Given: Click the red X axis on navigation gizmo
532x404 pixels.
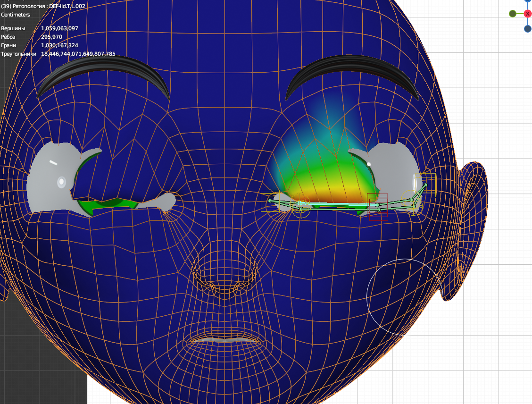Looking at the screenshot, I should [528, 14].
